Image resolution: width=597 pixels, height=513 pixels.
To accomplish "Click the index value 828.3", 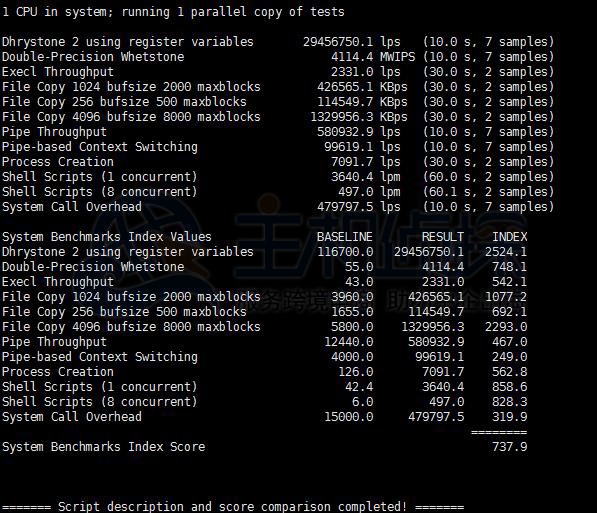I will pyautogui.click(x=510, y=402).
